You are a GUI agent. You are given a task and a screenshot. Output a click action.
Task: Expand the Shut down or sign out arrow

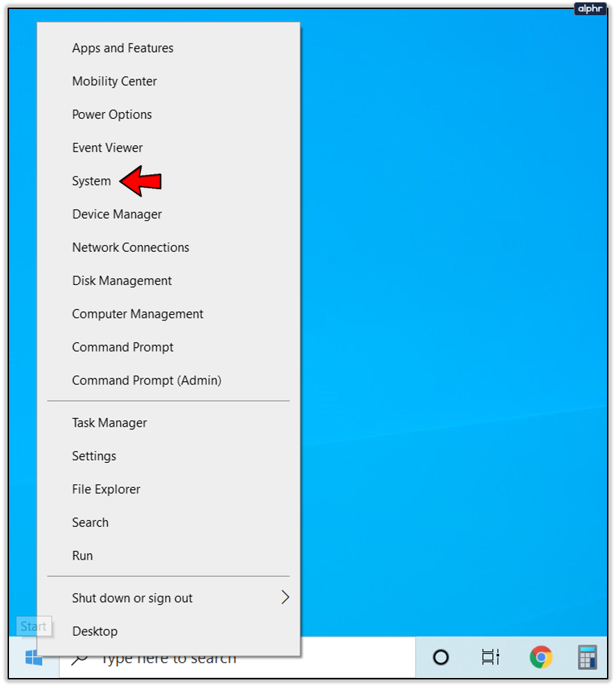(x=285, y=597)
